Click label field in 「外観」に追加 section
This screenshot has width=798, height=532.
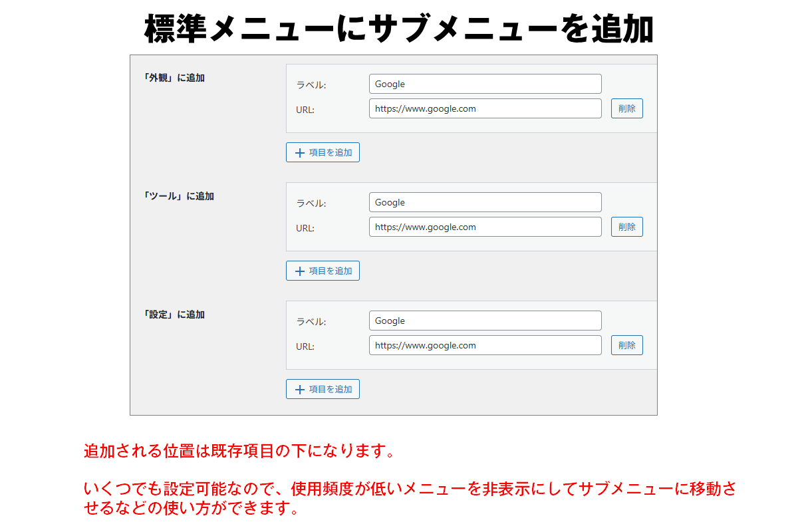click(x=485, y=84)
